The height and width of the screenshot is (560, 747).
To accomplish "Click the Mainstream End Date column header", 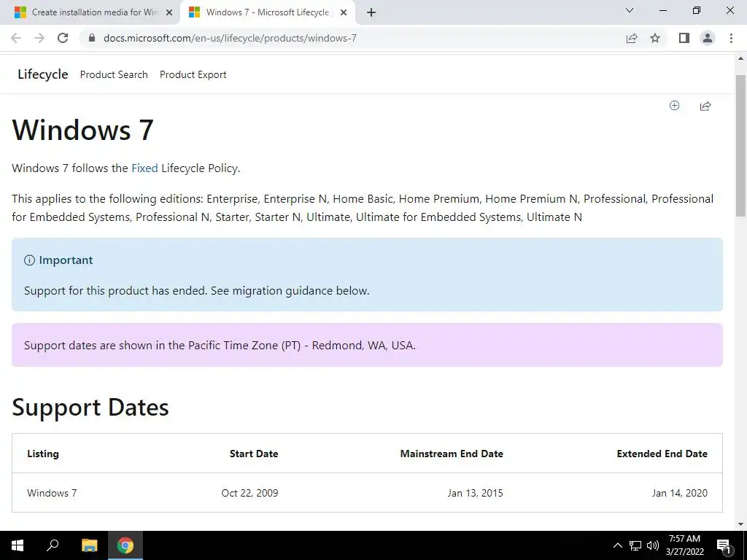I will [452, 454].
